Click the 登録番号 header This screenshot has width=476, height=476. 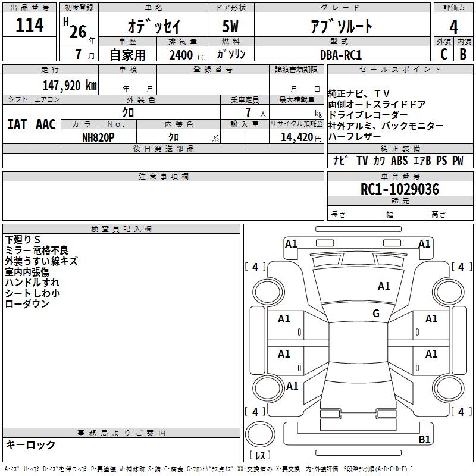click(213, 69)
